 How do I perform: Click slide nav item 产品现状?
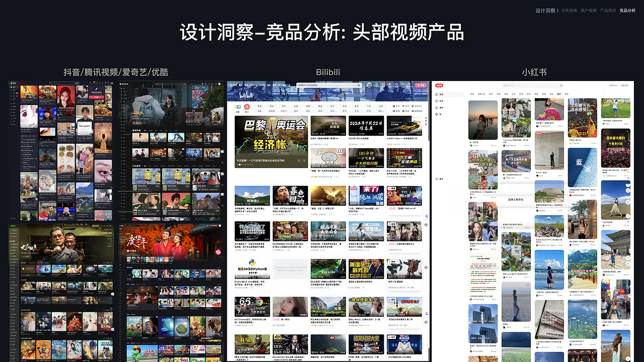click(608, 10)
